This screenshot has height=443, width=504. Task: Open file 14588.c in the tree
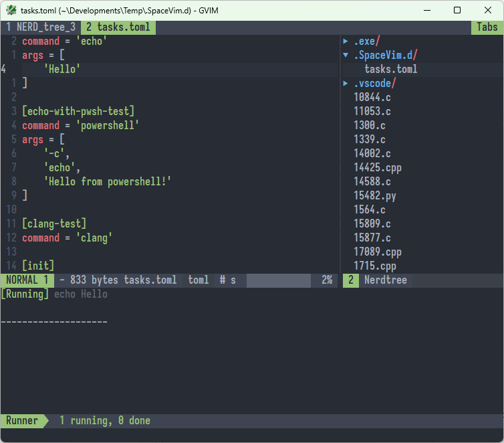pos(372,181)
